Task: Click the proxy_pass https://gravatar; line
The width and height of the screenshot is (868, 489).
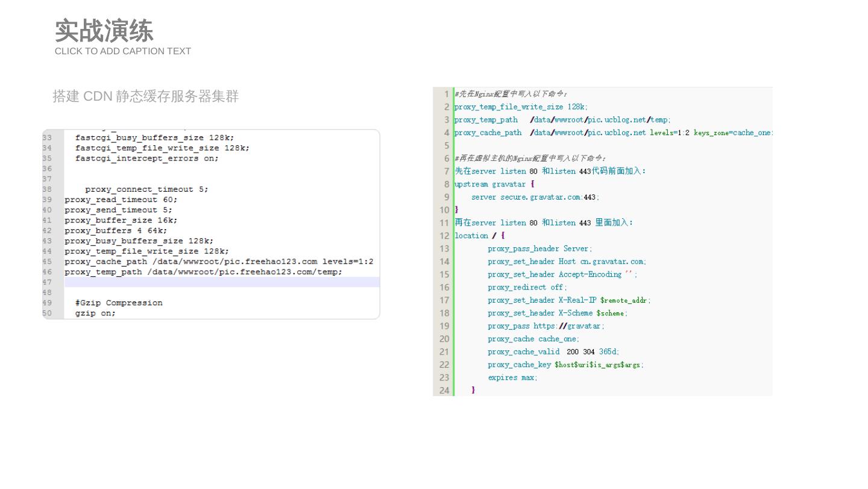Action: point(546,326)
